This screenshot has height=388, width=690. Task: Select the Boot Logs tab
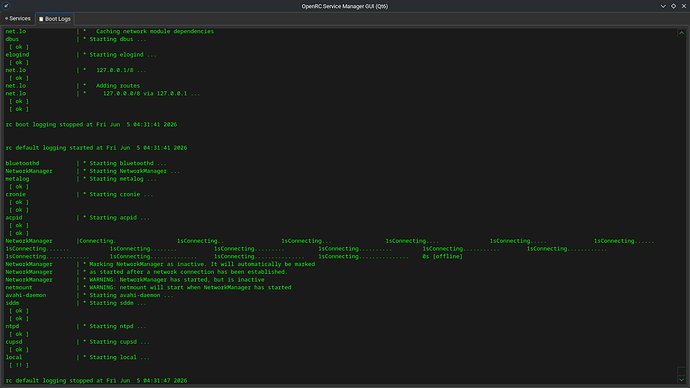coord(55,19)
